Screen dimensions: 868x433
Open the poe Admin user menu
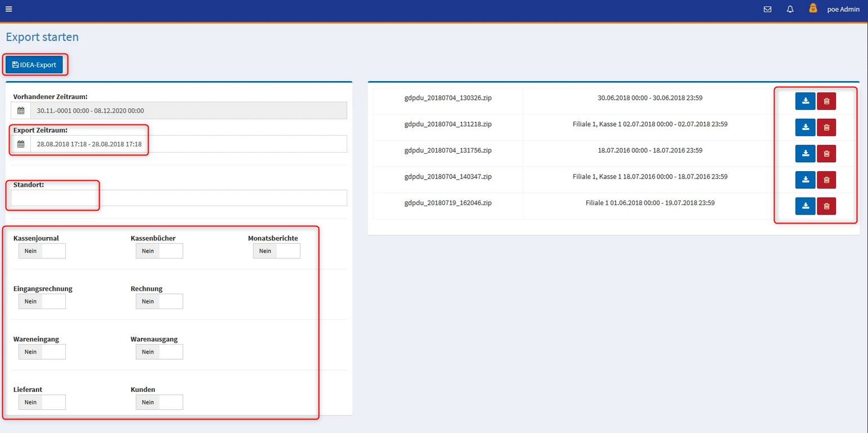843,9
